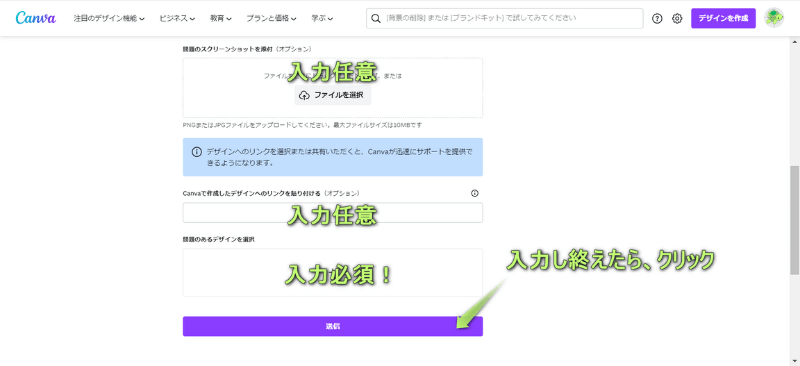Open the help question mark icon
Image resolution: width=800 pixels, height=366 pixels.
point(657,18)
